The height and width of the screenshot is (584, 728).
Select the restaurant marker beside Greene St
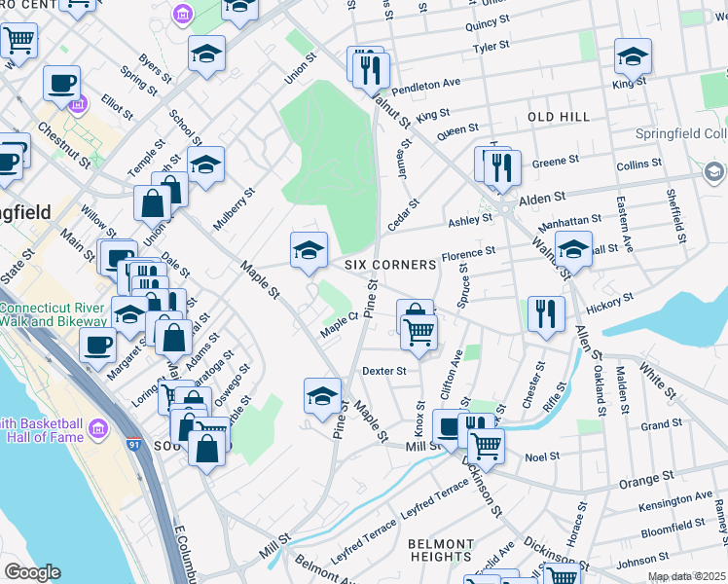pyautogui.click(x=502, y=167)
